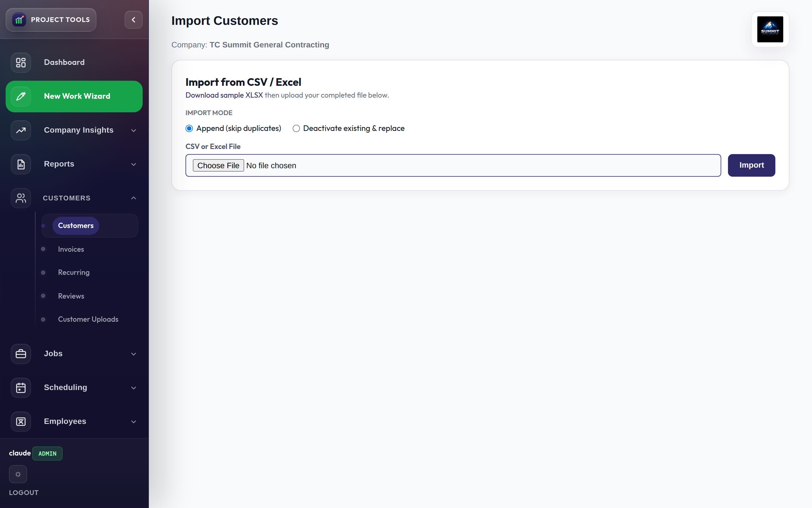Click the LOGOUT link
This screenshot has width=812, height=508.
pyautogui.click(x=24, y=492)
